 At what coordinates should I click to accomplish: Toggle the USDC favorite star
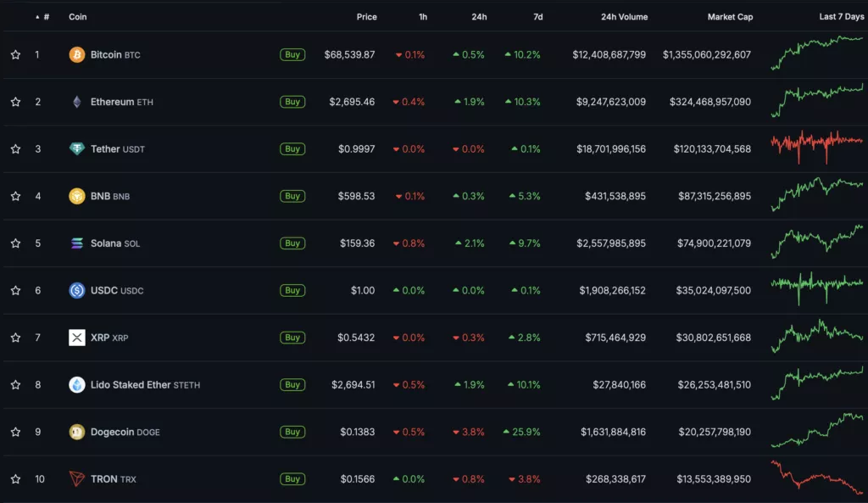(x=15, y=290)
